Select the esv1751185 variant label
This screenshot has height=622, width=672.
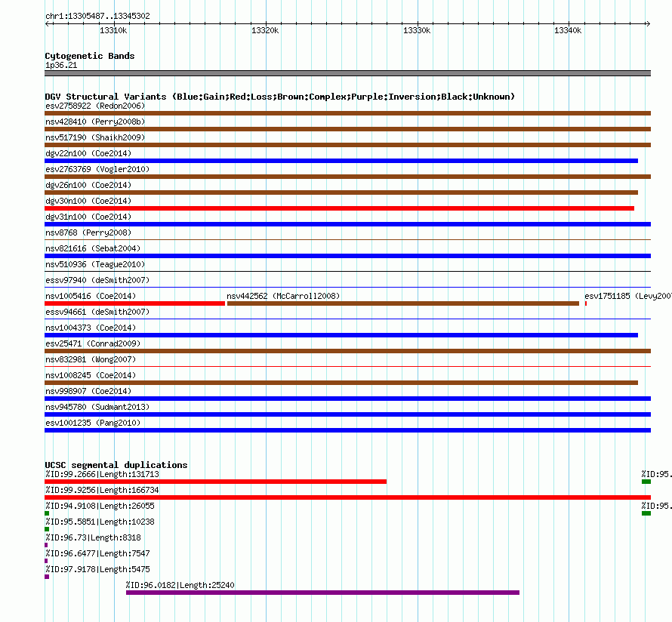tap(628, 296)
